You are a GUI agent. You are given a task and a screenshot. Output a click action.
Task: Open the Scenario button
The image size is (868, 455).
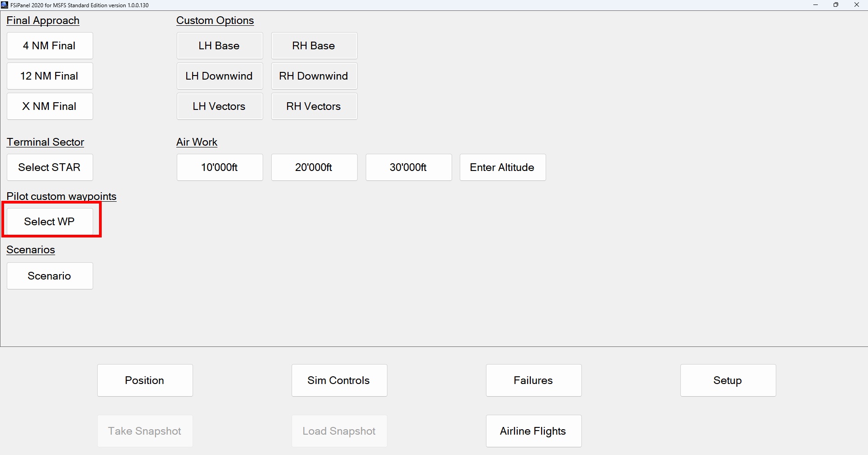(x=50, y=276)
